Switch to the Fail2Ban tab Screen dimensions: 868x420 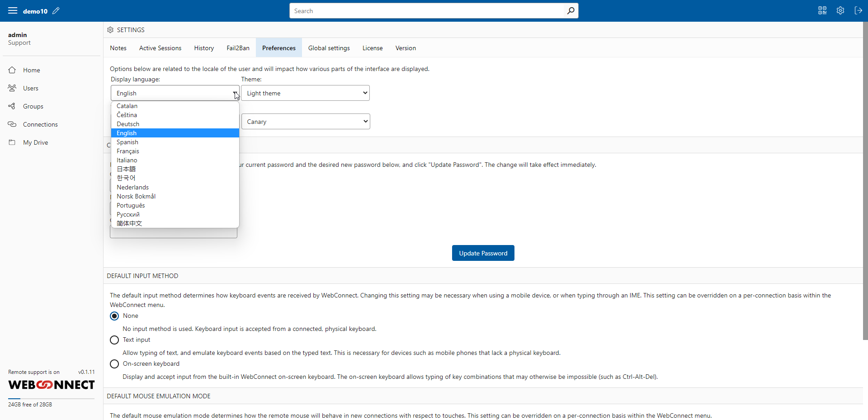click(x=238, y=48)
